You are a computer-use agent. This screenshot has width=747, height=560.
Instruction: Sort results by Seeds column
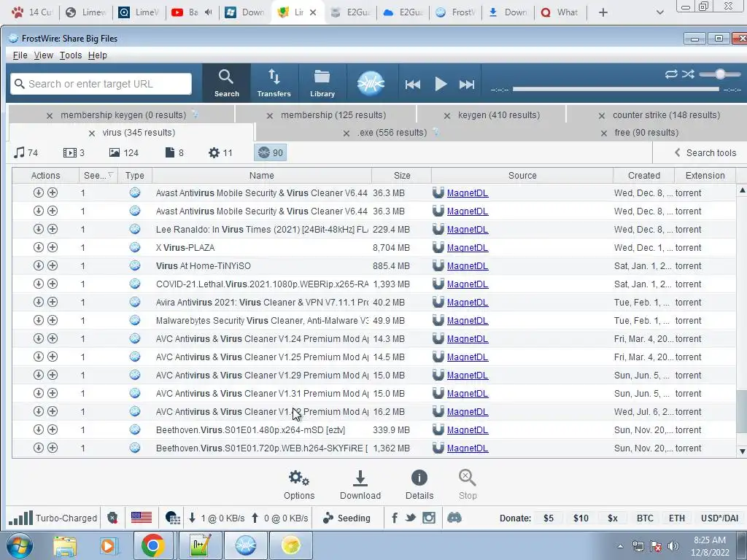98,176
